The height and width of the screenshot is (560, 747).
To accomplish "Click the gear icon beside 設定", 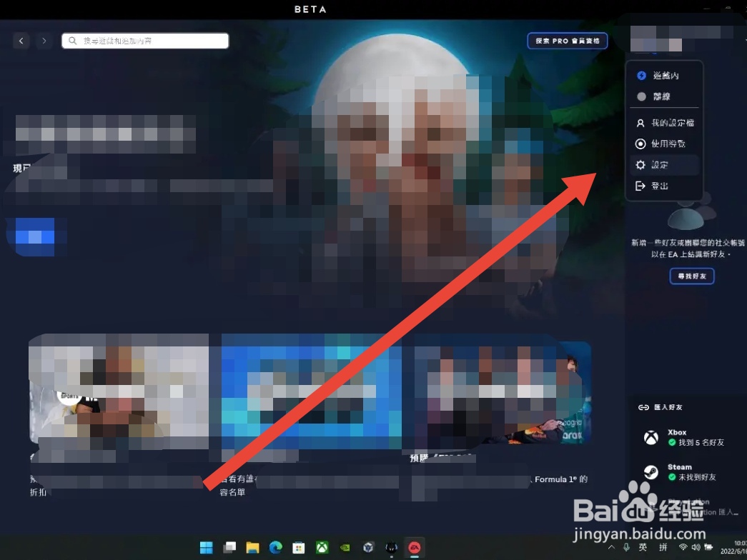I will 640,165.
